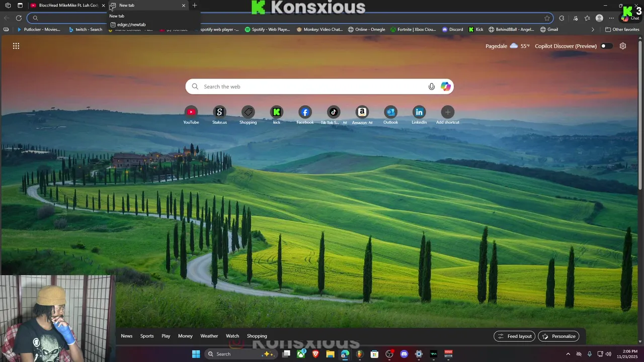Open Putlocker - Movies bookmark
This screenshot has height=362, width=644.
[39, 30]
